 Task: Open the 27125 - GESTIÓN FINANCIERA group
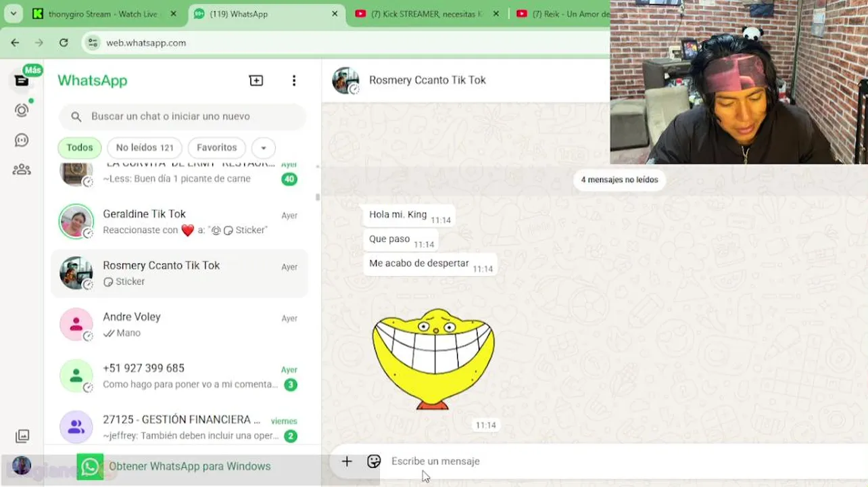[179, 427]
